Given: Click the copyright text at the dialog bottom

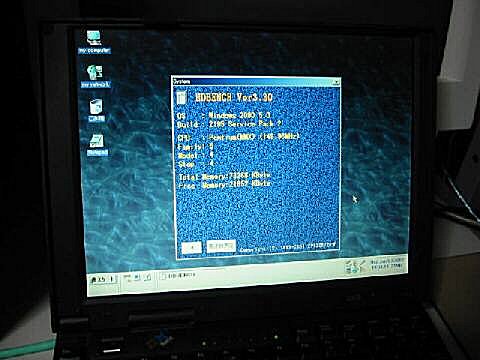Looking at the screenshot, I should coord(288,248).
